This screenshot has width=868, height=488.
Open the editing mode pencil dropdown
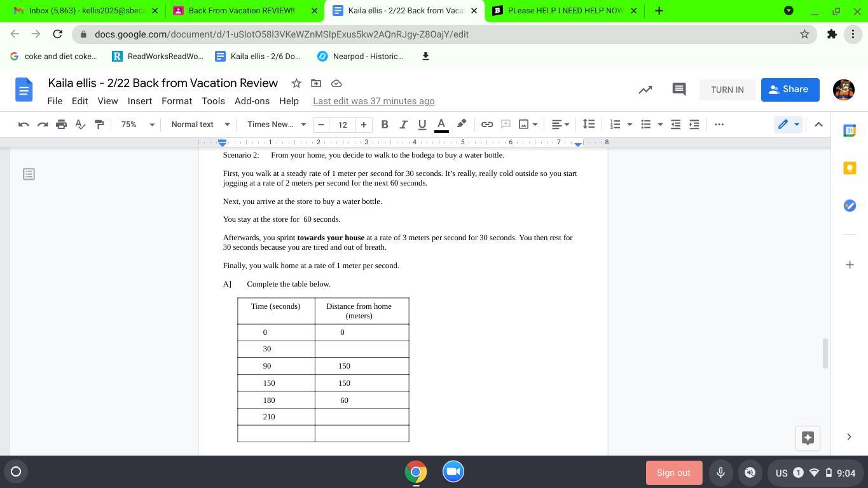click(789, 125)
